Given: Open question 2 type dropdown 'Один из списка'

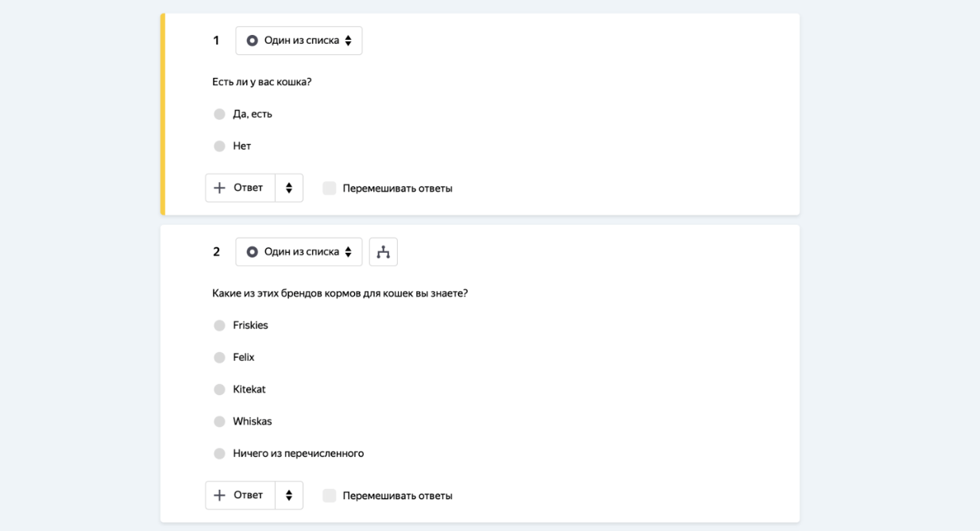Looking at the screenshot, I should click(299, 252).
